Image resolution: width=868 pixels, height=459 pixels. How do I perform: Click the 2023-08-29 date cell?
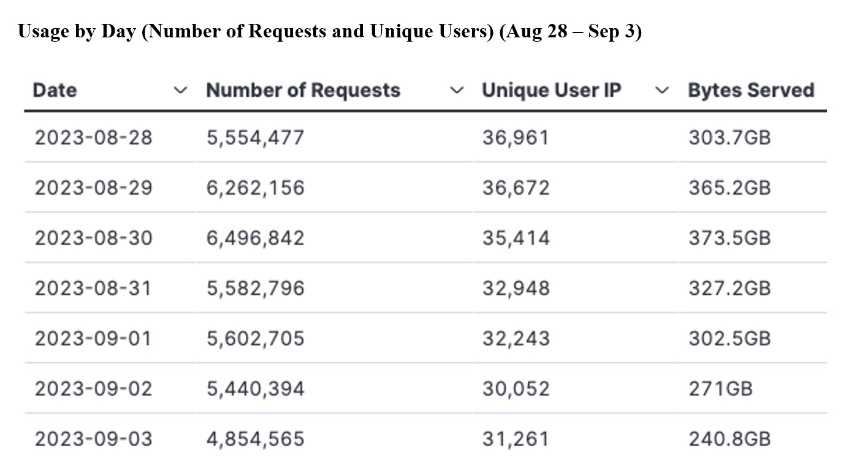(93, 188)
